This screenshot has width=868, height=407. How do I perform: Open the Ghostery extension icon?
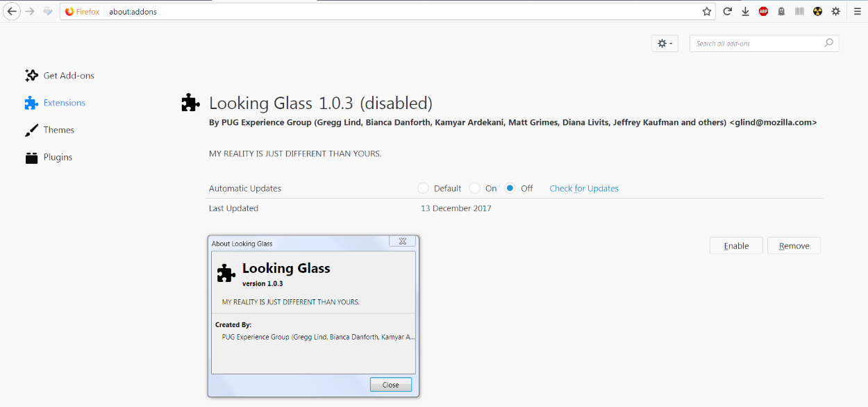(781, 11)
